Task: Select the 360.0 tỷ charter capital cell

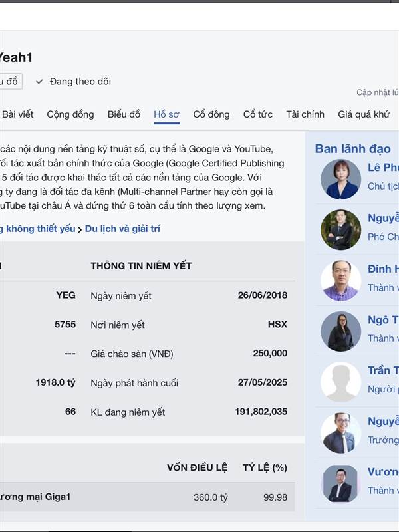Action: tap(210, 497)
